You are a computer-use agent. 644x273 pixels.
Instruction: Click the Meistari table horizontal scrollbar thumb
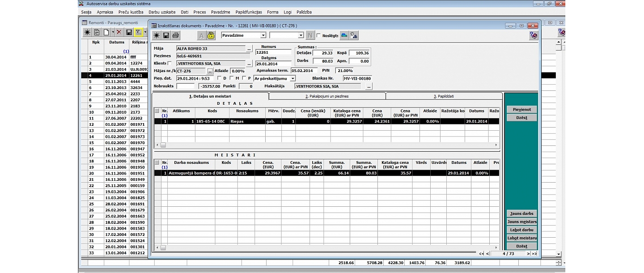(163, 247)
